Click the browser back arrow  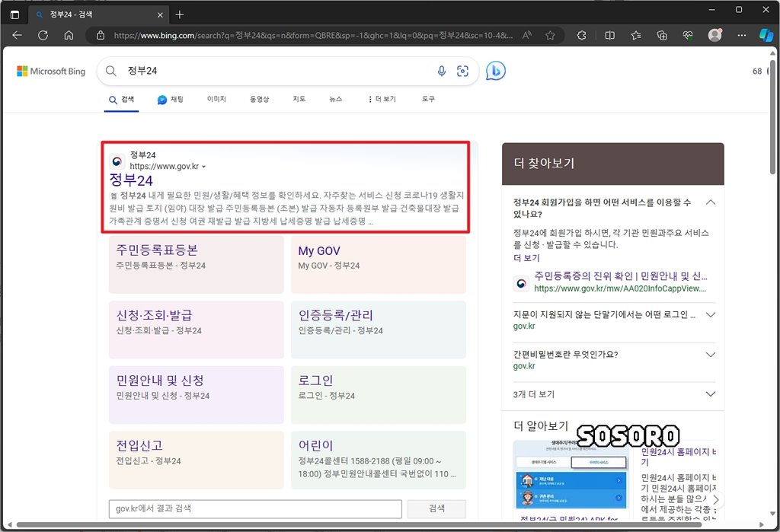(17, 35)
